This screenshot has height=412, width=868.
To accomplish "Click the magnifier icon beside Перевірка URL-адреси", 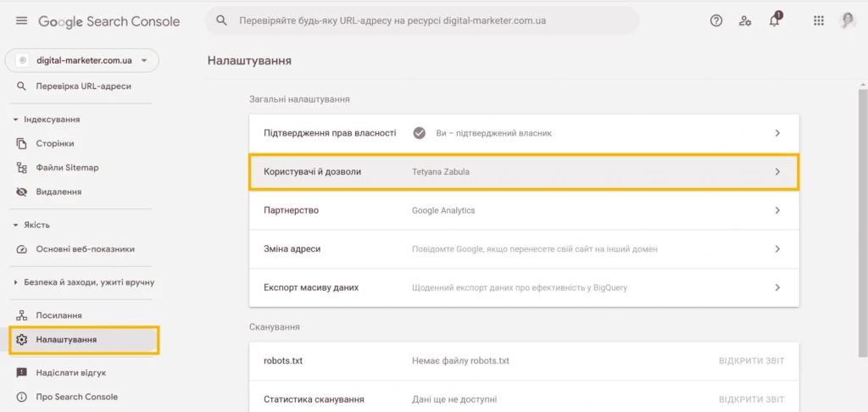I will click(x=21, y=86).
